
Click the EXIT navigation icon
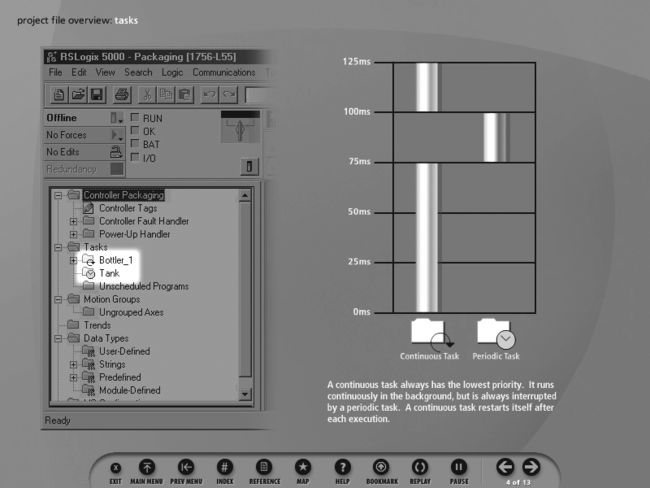(x=116, y=468)
